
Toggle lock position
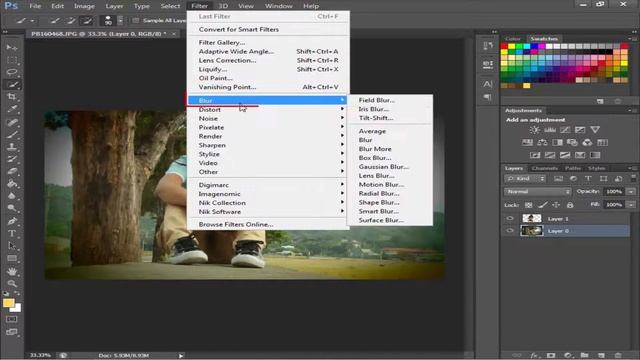[x=556, y=205]
